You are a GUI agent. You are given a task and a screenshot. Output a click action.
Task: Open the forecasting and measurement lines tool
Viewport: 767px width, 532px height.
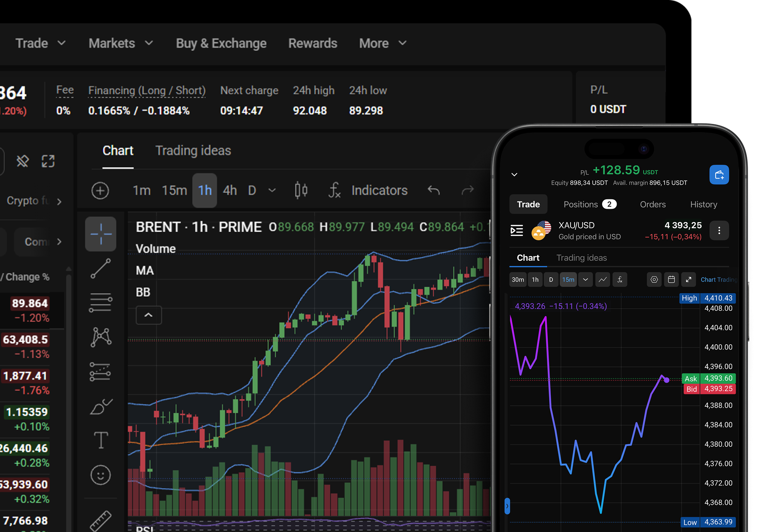click(101, 371)
